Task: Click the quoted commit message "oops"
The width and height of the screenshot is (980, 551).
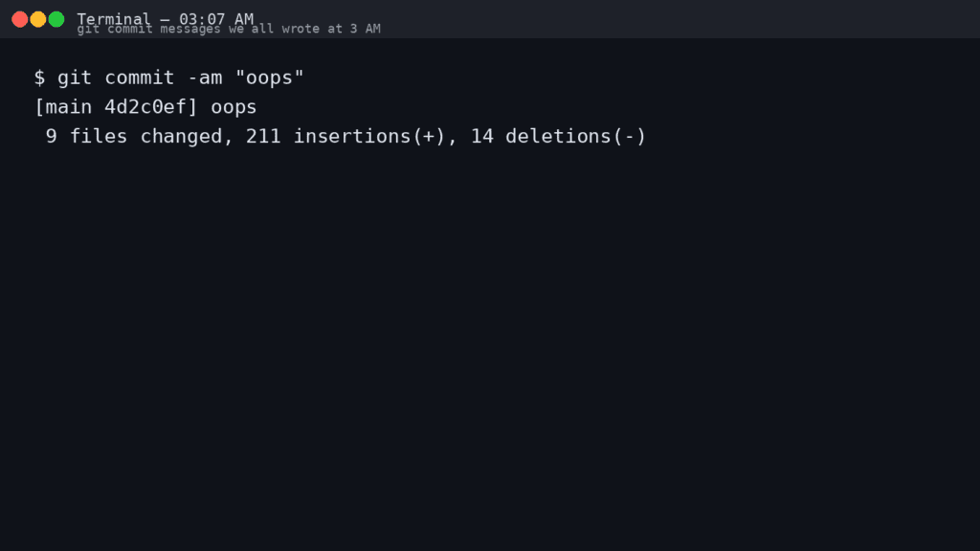Action: (272, 77)
